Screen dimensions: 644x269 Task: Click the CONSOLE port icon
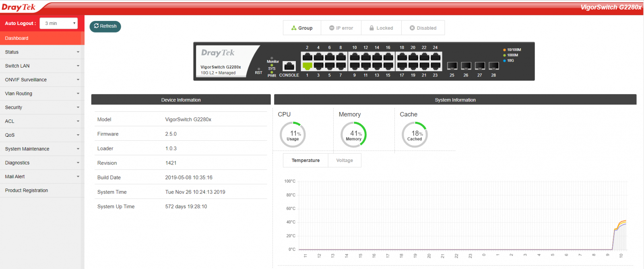click(289, 66)
